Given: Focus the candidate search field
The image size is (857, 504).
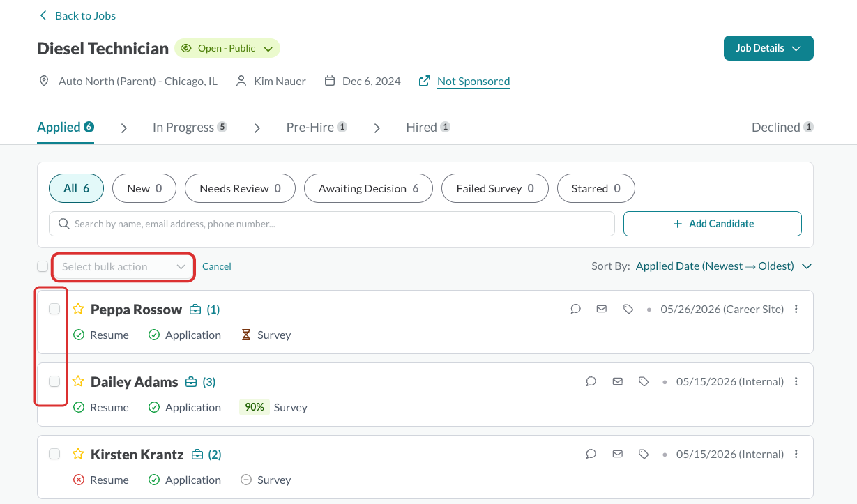Looking at the screenshot, I should pos(332,224).
